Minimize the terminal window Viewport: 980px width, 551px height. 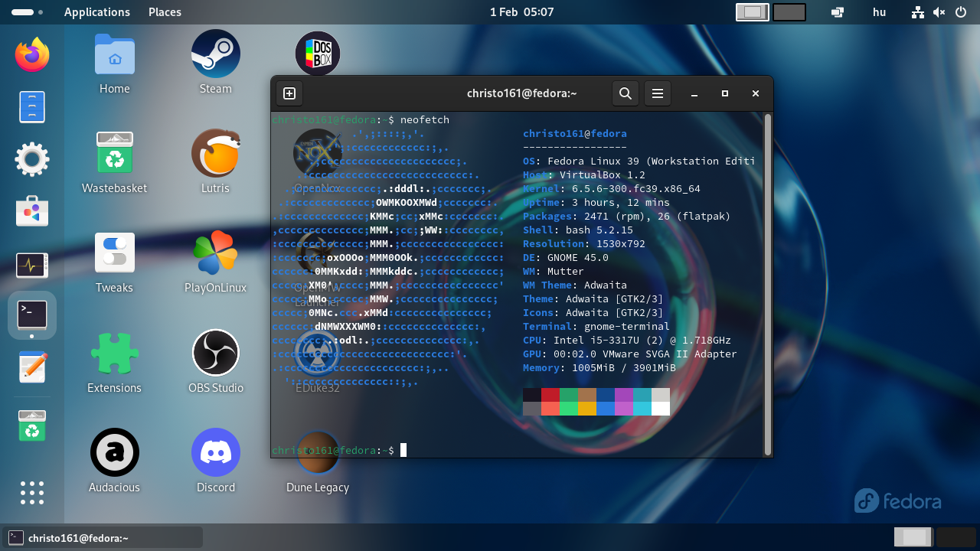tap(694, 93)
